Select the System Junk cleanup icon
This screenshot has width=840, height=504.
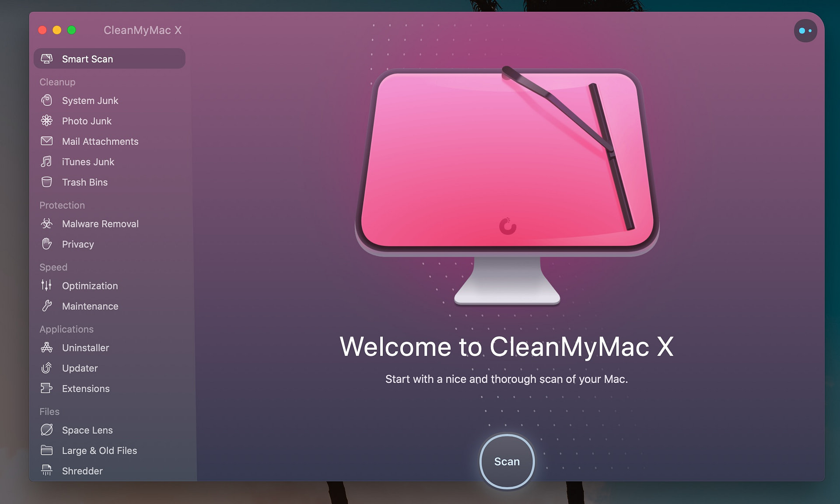pyautogui.click(x=47, y=100)
